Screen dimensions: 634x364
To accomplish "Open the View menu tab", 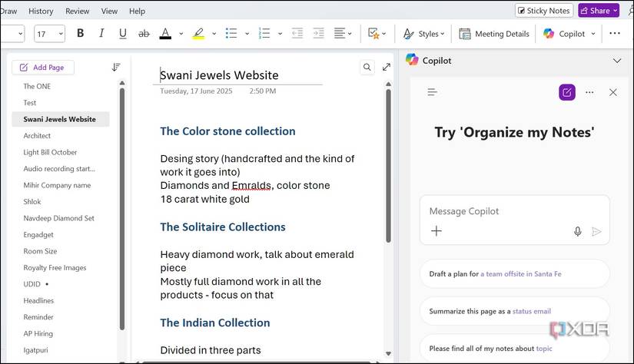I will coord(109,12).
